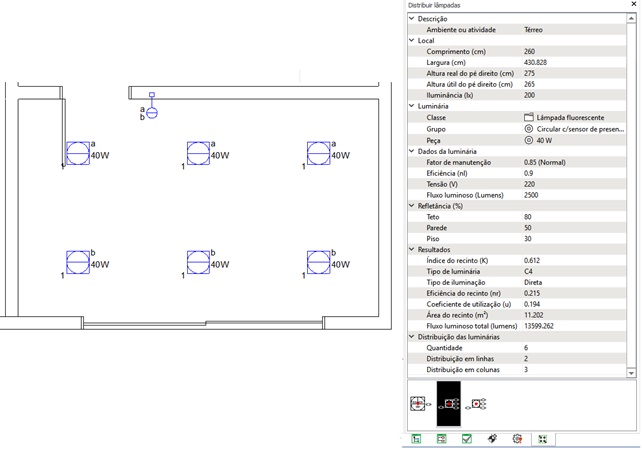The image size is (642, 452).
Task: Click the scroll down arrow of properties panel
Action: point(633,372)
